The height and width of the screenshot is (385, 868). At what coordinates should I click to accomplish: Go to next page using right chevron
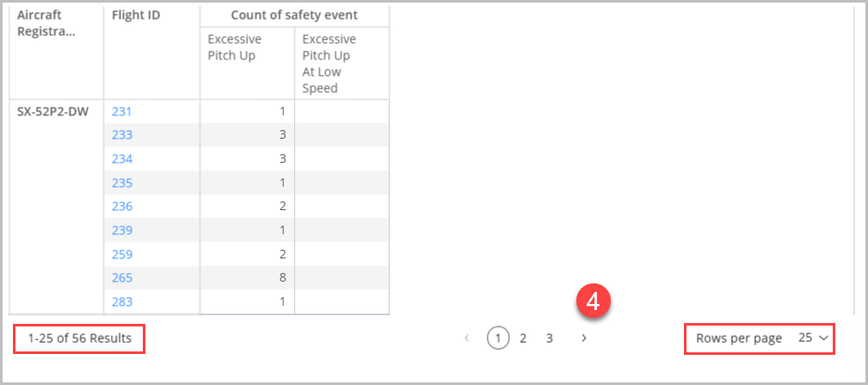[x=583, y=338]
